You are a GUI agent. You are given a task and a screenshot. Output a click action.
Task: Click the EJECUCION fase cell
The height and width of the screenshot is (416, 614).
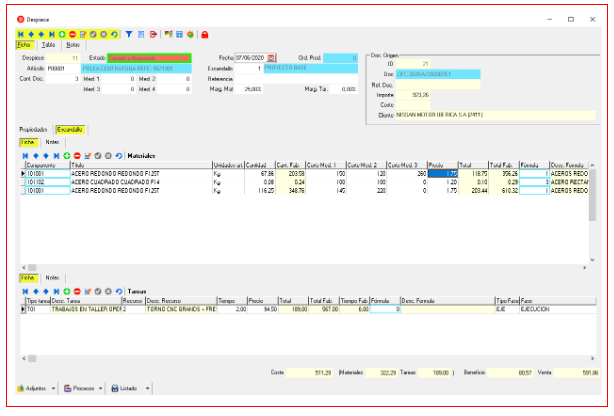pyautogui.click(x=558, y=309)
